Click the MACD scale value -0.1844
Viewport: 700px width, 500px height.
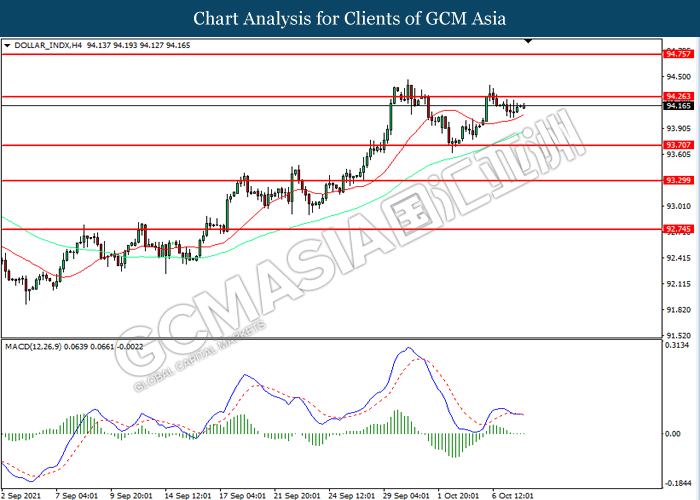(x=678, y=483)
